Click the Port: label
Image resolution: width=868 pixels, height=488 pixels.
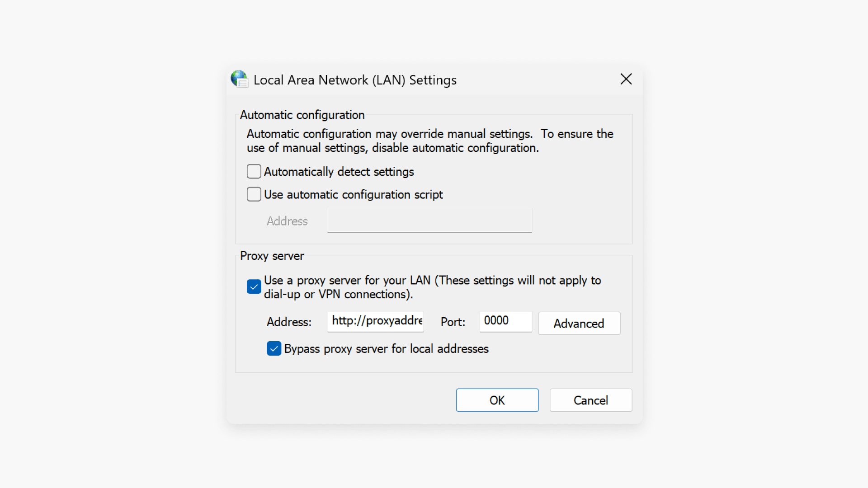click(x=453, y=322)
